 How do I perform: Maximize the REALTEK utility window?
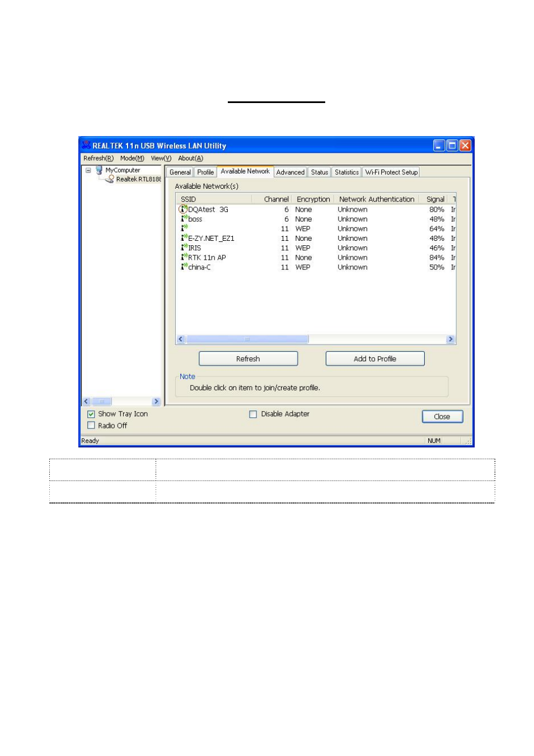[x=452, y=146]
